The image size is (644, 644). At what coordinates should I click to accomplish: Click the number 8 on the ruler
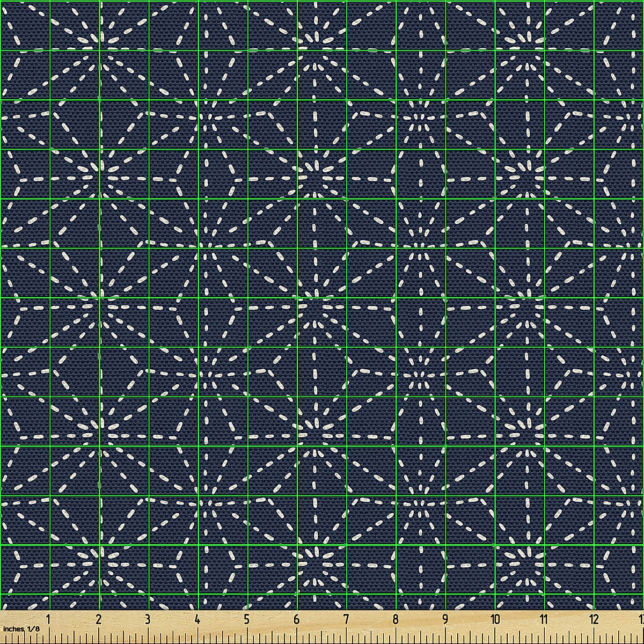point(396,619)
